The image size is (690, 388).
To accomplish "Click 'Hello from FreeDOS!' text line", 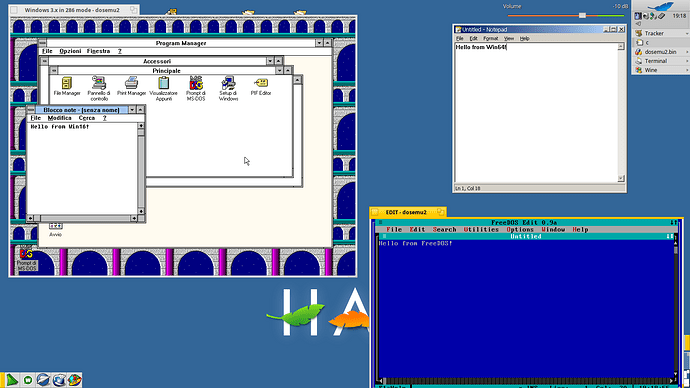I will [x=415, y=243].
